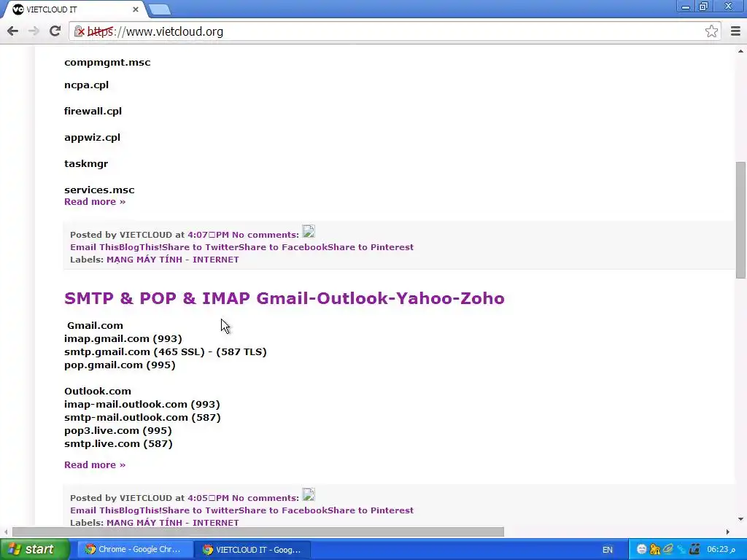The width and height of the screenshot is (747, 560).
Task: Click edit icon beside 4:05 PM post comments
Action: click(x=309, y=495)
